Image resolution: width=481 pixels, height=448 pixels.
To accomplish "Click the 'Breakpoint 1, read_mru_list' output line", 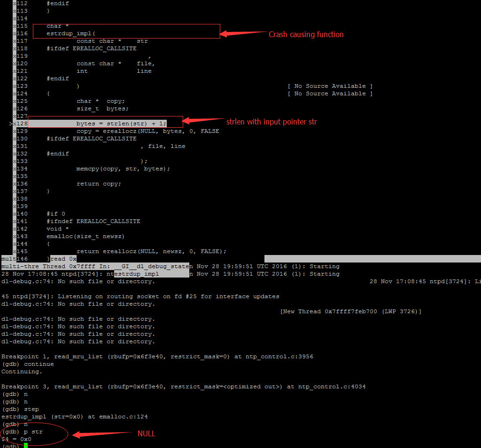I will pos(75,356).
